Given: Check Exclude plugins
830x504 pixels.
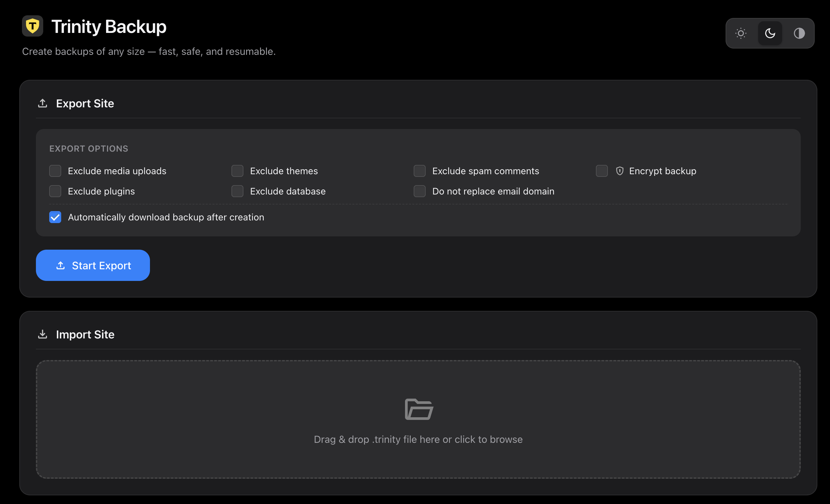Looking at the screenshot, I should 55,191.
